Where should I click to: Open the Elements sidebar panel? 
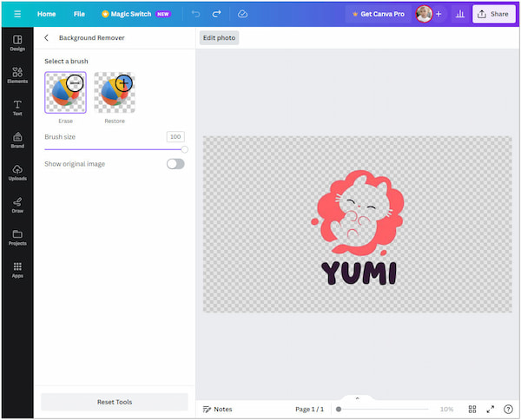click(16, 75)
